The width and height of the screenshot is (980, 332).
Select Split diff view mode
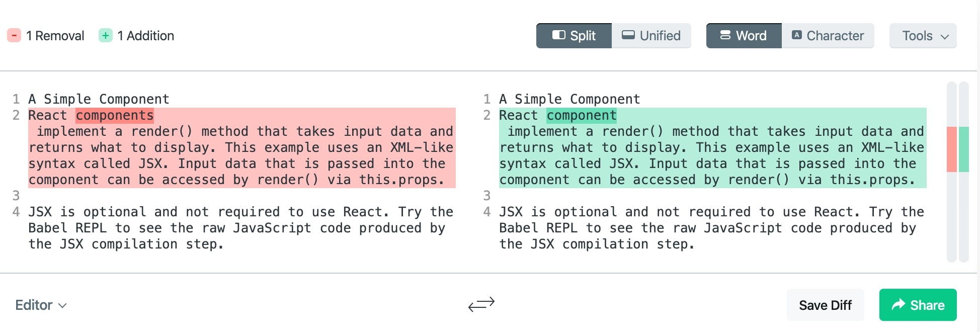click(x=574, y=36)
